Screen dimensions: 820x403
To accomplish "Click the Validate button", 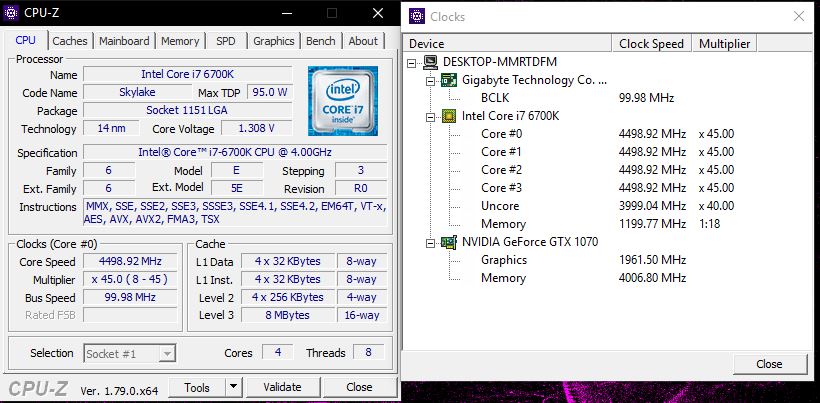I will point(282,387).
